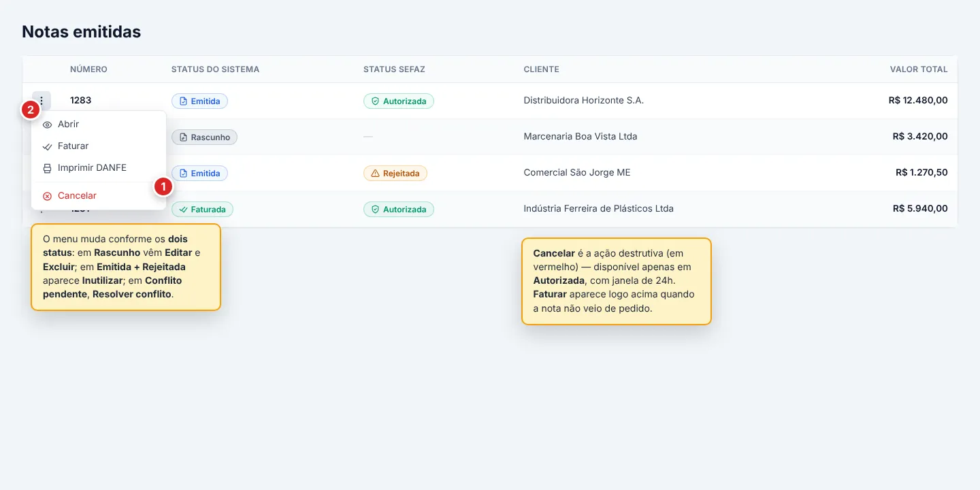
Task: Click the Emitida badge in Comercial São Jorge row
Action: point(199,173)
